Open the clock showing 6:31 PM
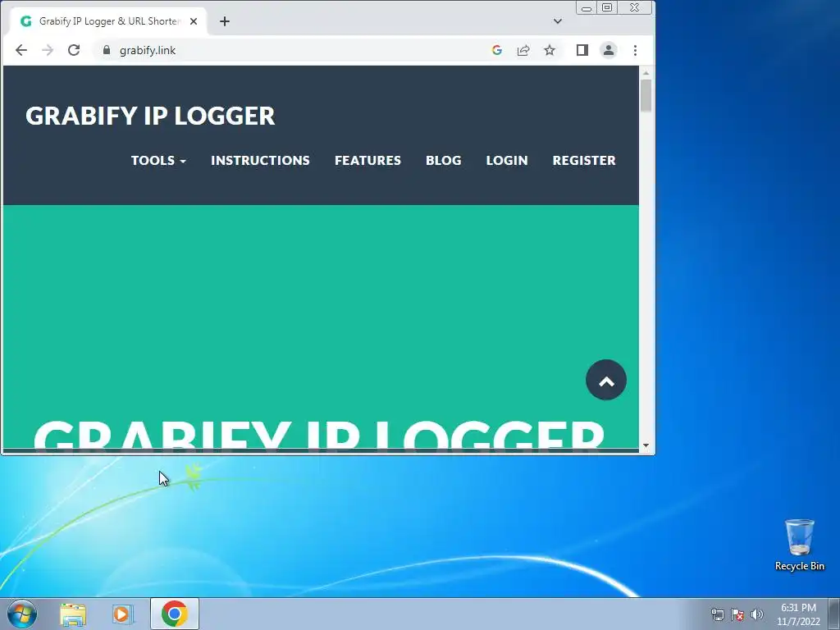 click(798, 614)
